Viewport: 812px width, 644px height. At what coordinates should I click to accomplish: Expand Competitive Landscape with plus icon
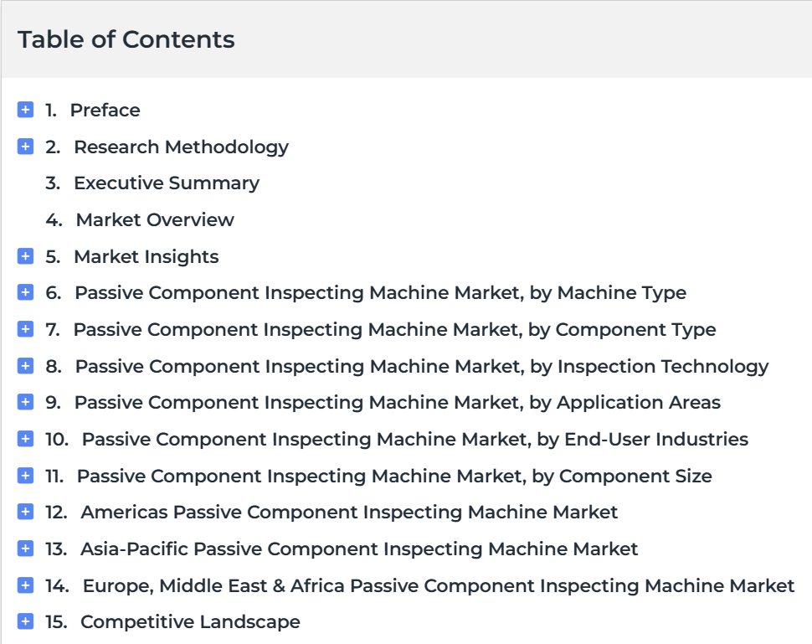25,621
